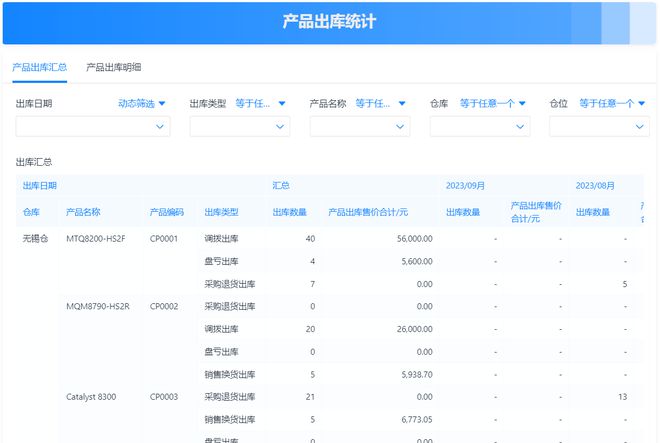Click the 仓库 column header in table

(x=31, y=212)
